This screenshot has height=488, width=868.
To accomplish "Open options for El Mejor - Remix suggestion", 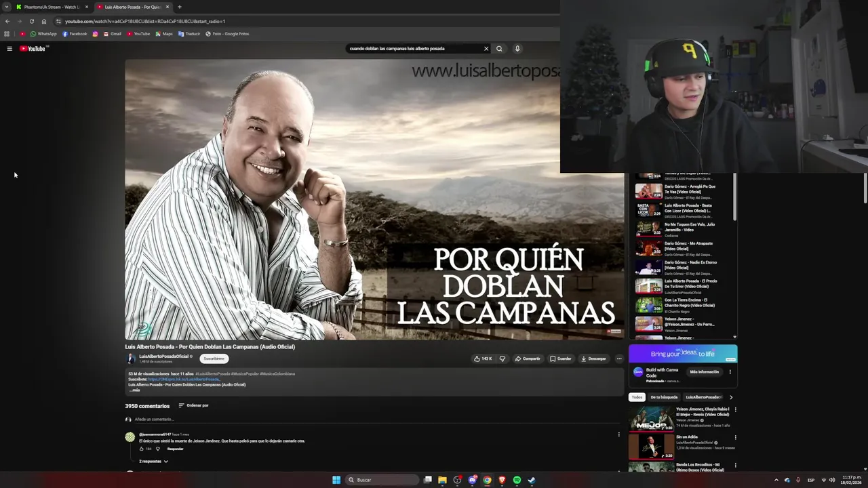I will pos(735,409).
